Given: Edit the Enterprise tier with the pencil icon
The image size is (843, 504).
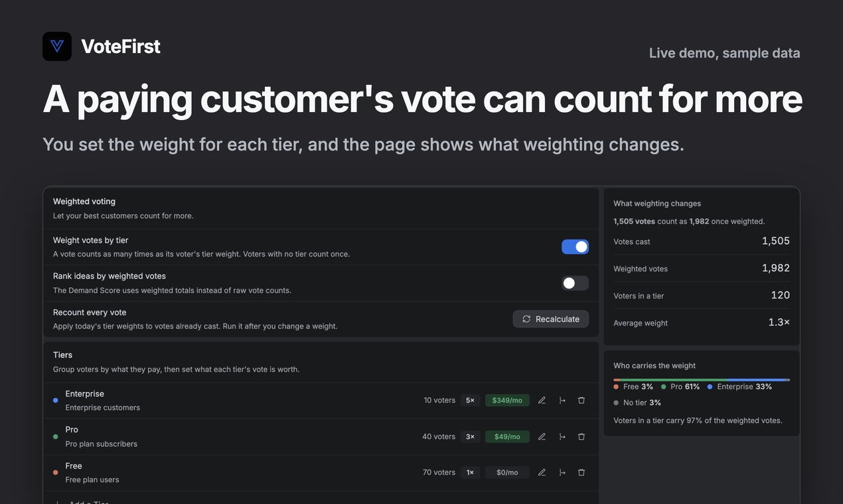Looking at the screenshot, I should 542,401.
